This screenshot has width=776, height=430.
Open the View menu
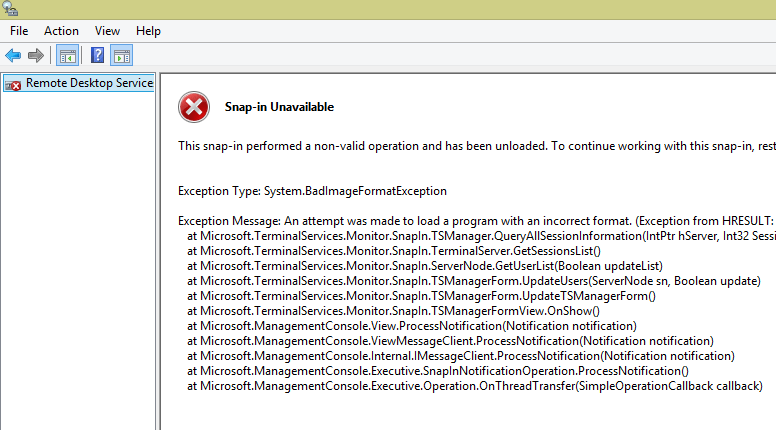point(107,31)
